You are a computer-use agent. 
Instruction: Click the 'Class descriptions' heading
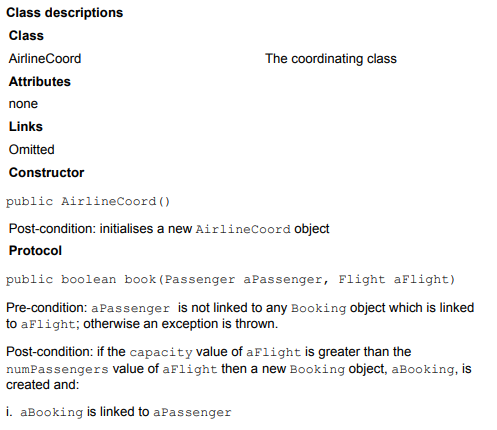coord(65,13)
